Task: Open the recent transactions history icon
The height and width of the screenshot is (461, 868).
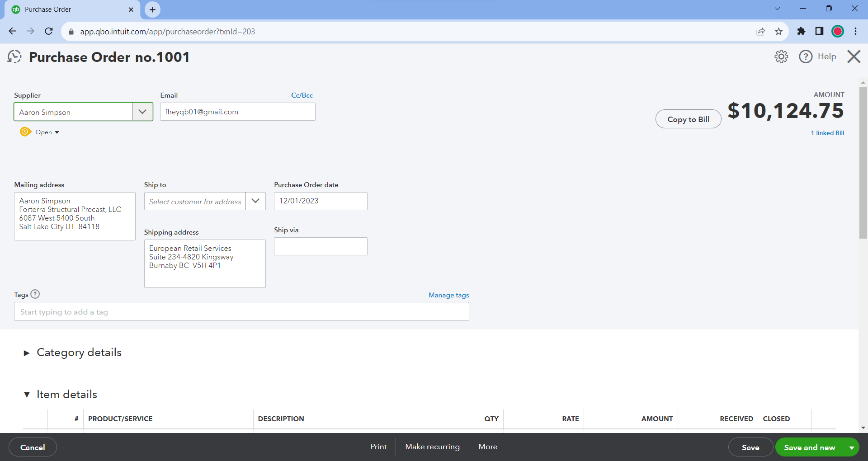Action: coord(14,57)
